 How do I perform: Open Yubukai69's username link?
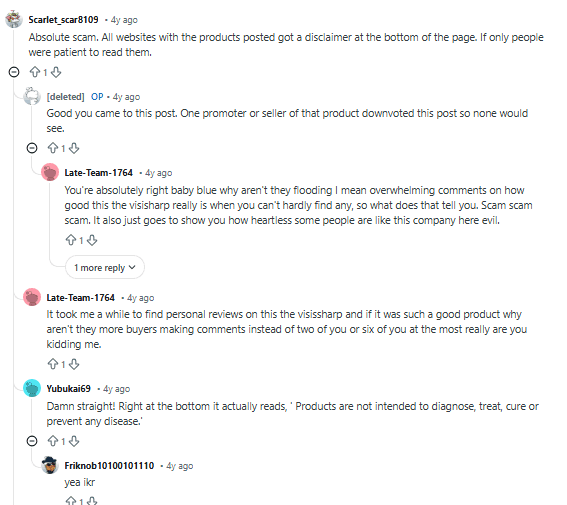coord(68,389)
